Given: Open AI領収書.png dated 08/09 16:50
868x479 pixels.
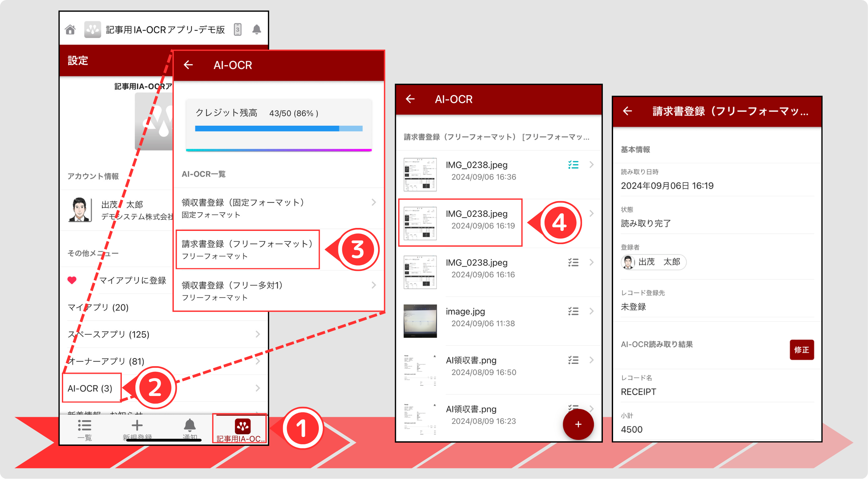Looking at the screenshot, I should 499,370.
